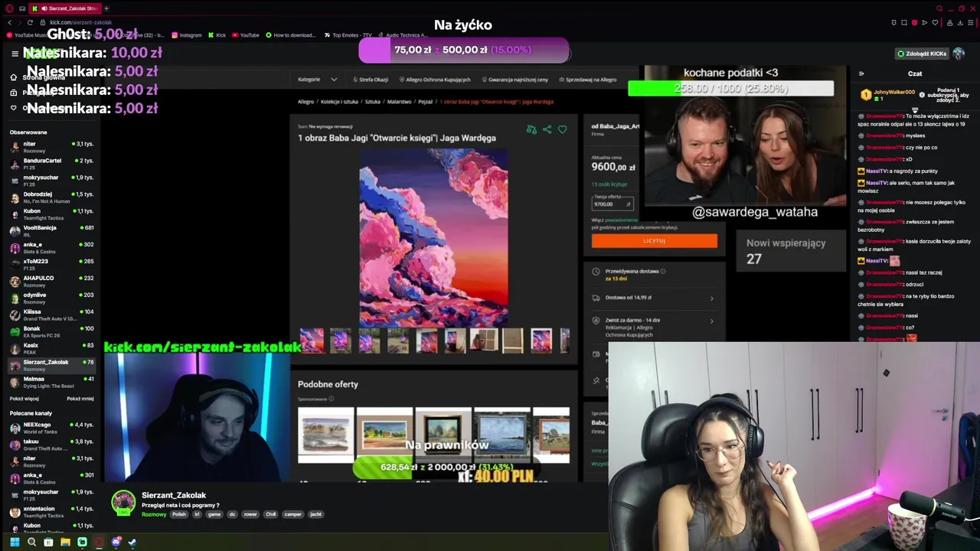Open the Kick bookmark in bookmarks bar
This screenshot has height=551, width=980.
[217, 35]
